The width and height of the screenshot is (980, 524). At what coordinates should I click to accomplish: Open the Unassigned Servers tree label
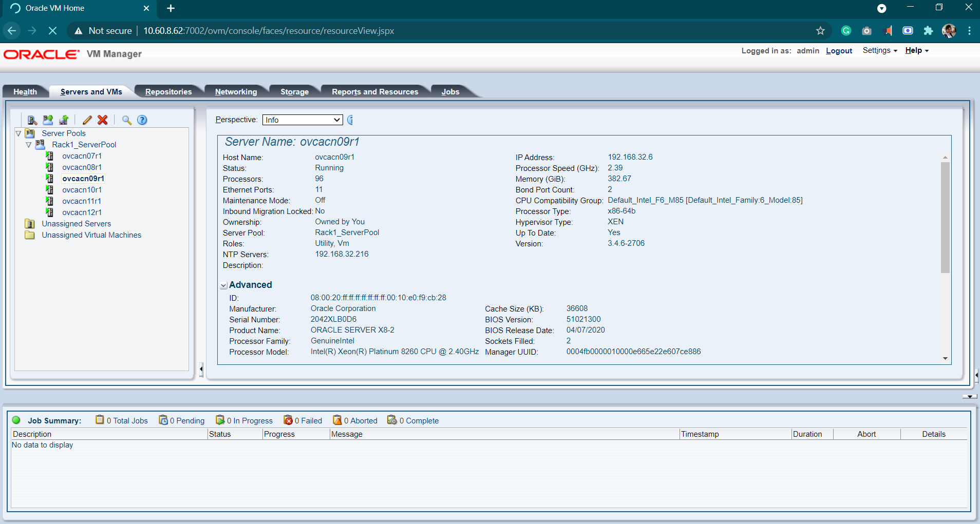[x=76, y=224]
